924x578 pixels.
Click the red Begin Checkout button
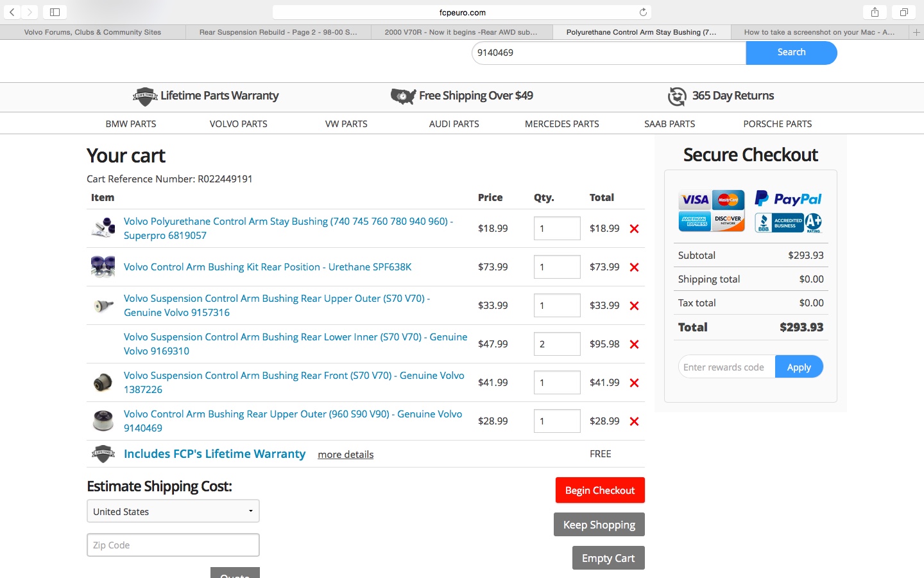[600, 490]
